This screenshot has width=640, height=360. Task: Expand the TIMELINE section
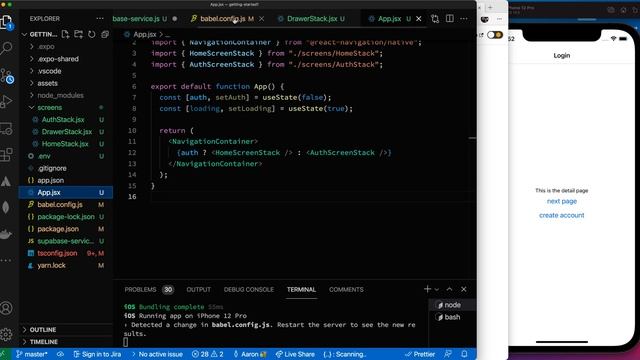43,342
